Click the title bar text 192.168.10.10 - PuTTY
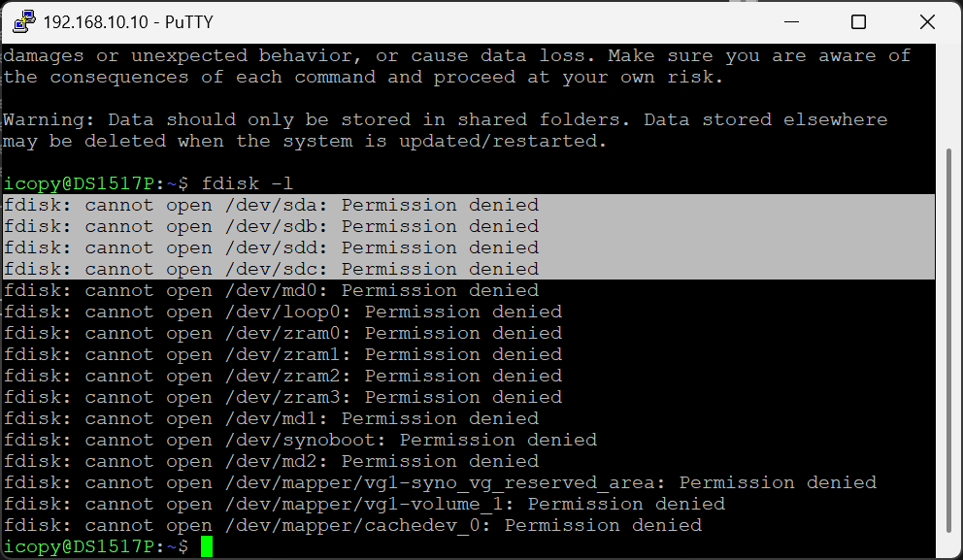The height and width of the screenshot is (560, 963). point(128,22)
